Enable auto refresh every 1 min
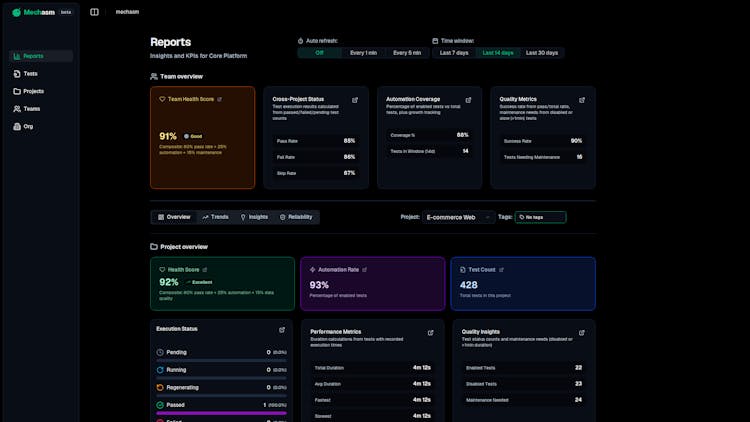 click(x=363, y=53)
